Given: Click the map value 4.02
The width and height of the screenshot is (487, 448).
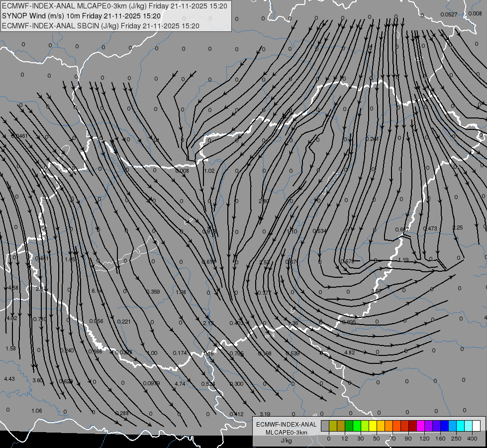Looking at the screenshot, I should pos(12,318).
